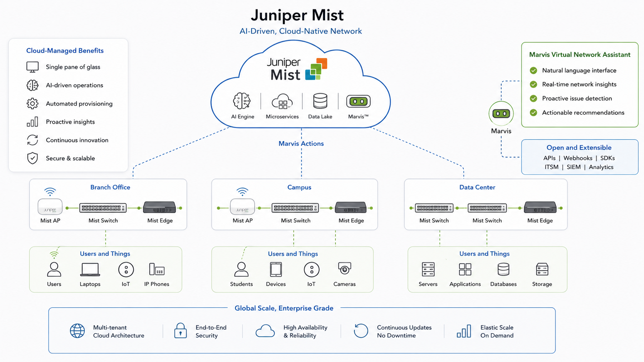Click the Branch Office Wi-Fi signal icon
Viewport: 644px width, 362px height.
50,192
